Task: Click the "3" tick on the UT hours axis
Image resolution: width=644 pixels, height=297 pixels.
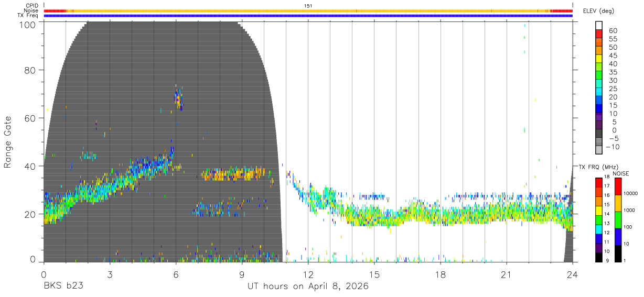Action: click(110, 274)
